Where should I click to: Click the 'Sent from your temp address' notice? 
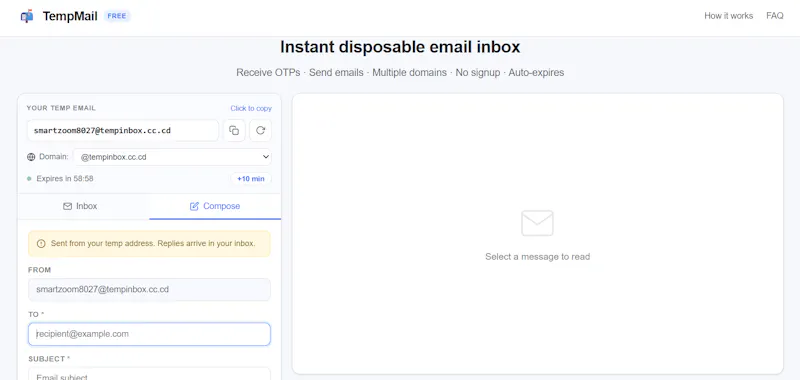click(x=149, y=244)
